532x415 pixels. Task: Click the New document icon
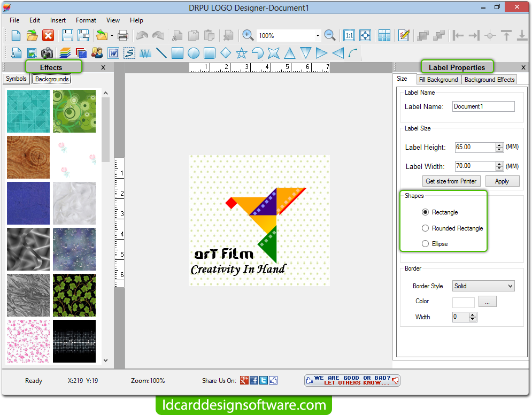tap(16, 36)
